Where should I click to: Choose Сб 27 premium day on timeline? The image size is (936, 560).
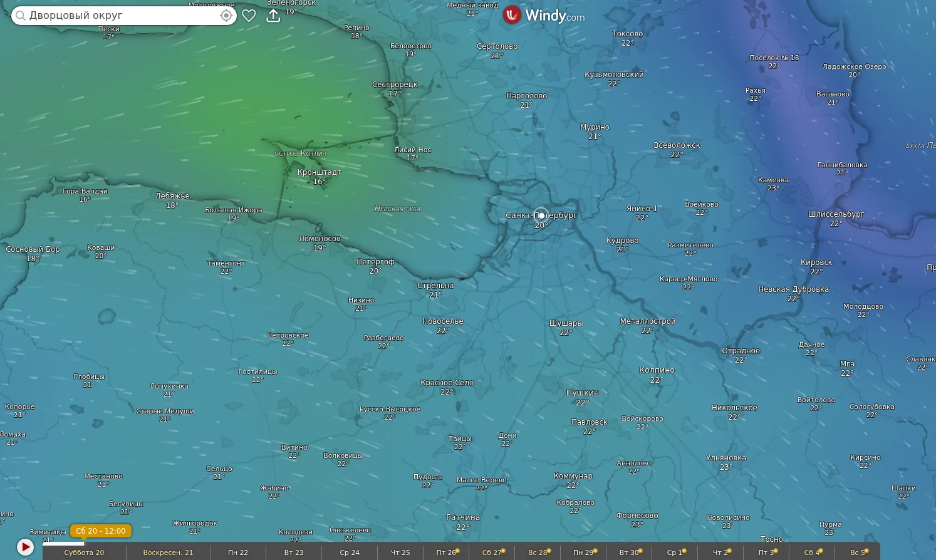(492, 552)
